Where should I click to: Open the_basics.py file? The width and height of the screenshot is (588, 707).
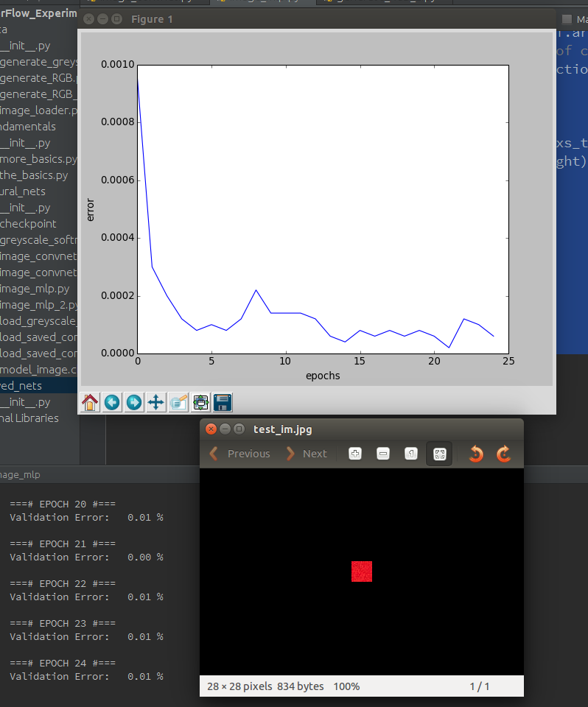pyautogui.click(x=34, y=175)
